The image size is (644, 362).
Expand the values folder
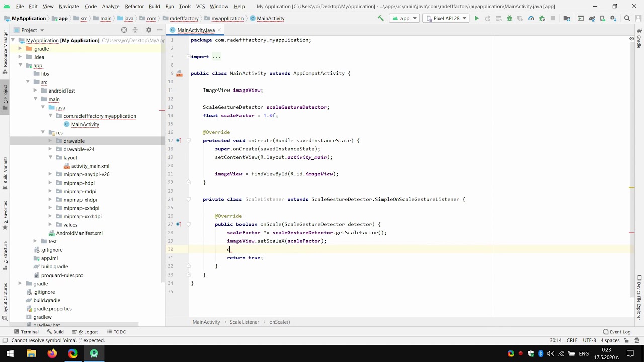point(50,225)
